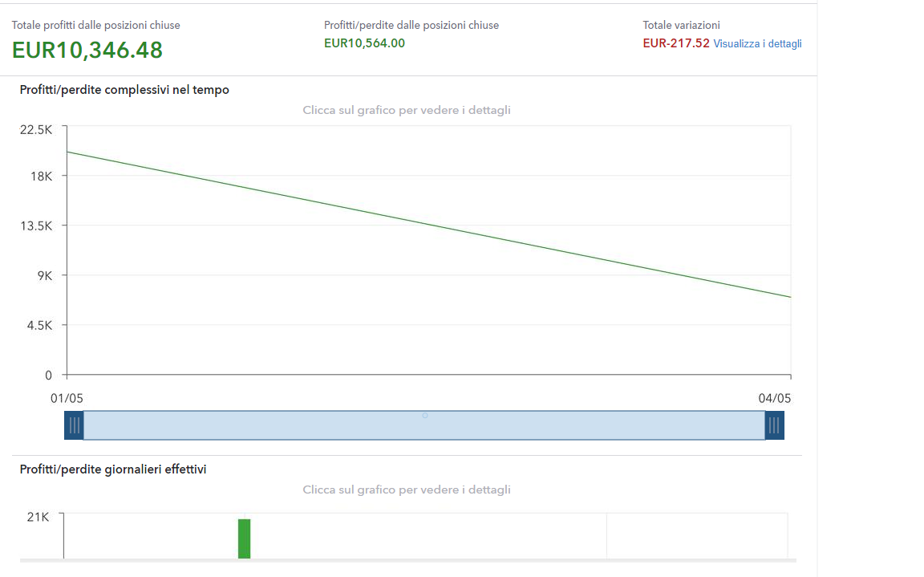Click the 'Profitti/perdite dalle posizioni chiuse' label
This screenshot has height=577, width=924.
pyautogui.click(x=411, y=26)
